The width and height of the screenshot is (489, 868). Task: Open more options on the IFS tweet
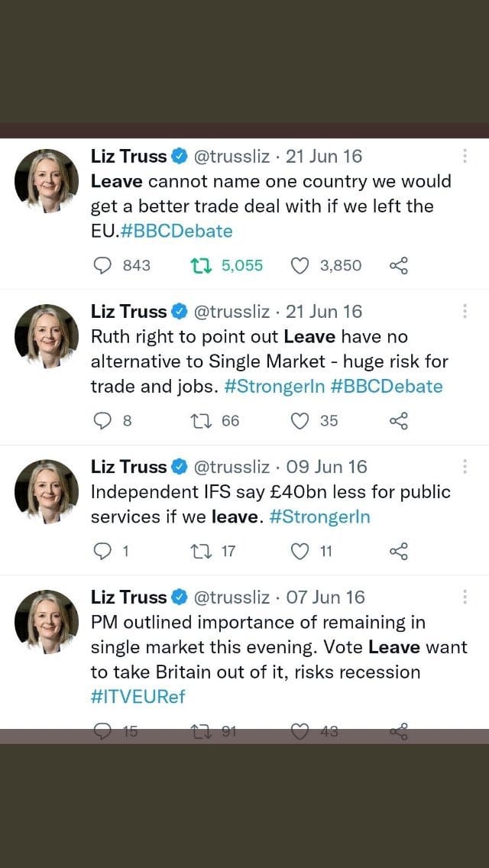pos(465,465)
